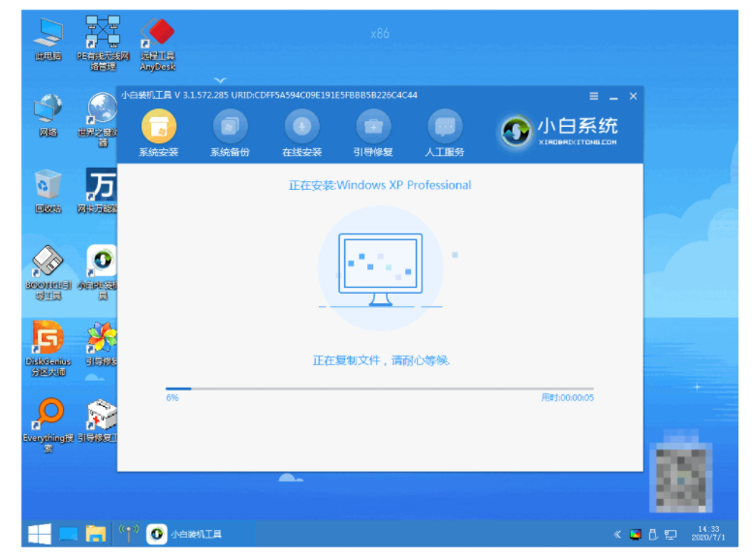This screenshot has width=752, height=560.
Task: Open the hamburger menu in the title bar
Action: 593,96
